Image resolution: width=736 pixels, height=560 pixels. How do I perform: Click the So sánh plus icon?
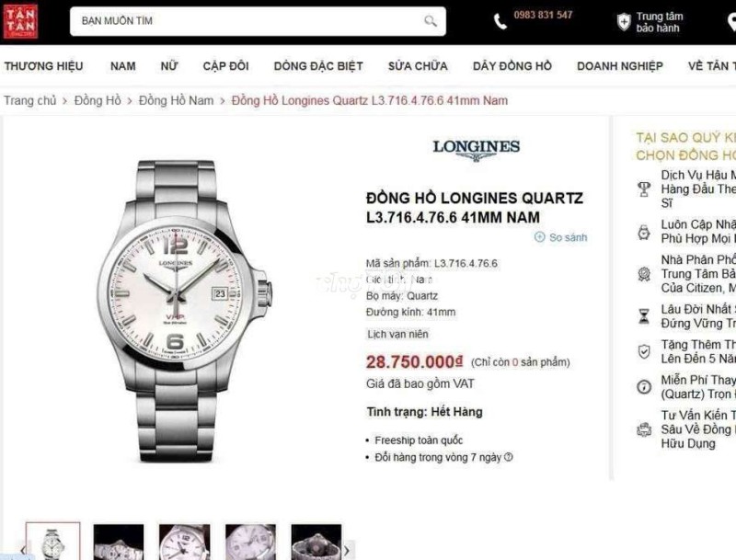tap(540, 237)
